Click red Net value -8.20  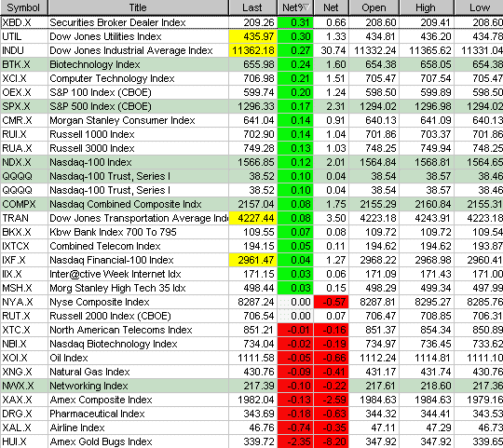(x=331, y=441)
